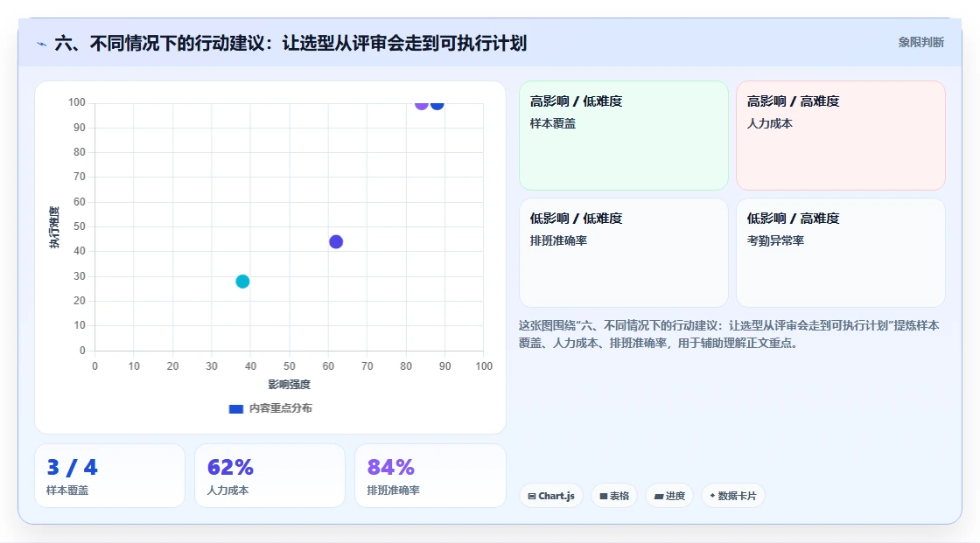The height and width of the screenshot is (543, 980).
Task: Click the Chart.js tag chip
Action: (551, 496)
